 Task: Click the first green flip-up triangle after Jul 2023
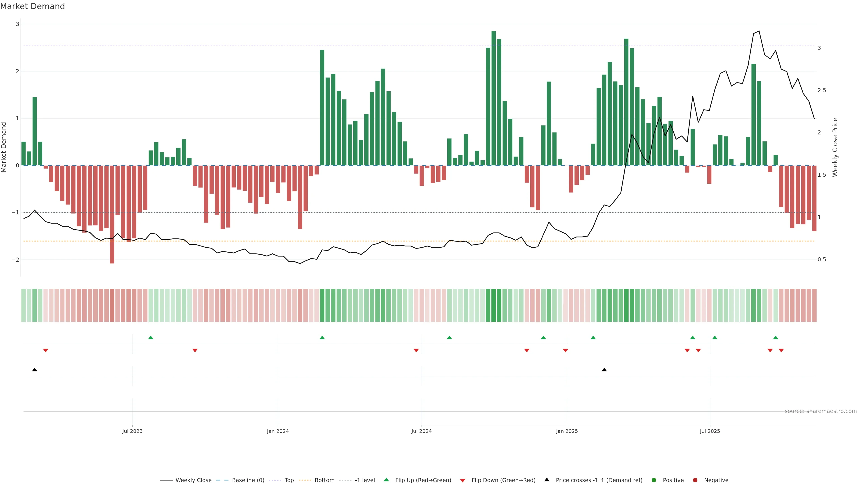pyautogui.click(x=151, y=338)
